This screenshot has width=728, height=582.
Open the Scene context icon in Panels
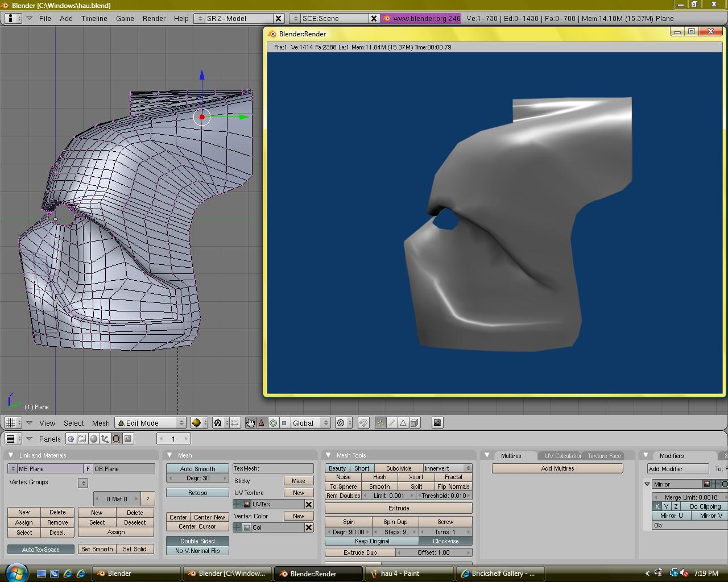coord(128,439)
